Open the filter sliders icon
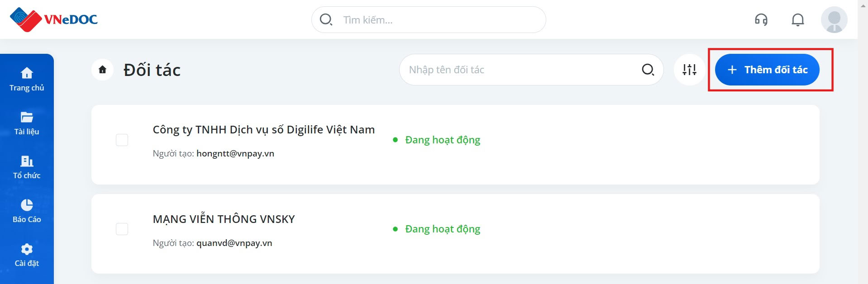 click(x=689, y=70)
